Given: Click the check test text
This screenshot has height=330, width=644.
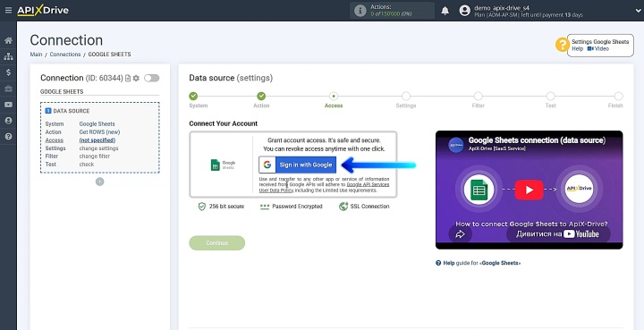Looking at the screenshot, I should point(87,165).
